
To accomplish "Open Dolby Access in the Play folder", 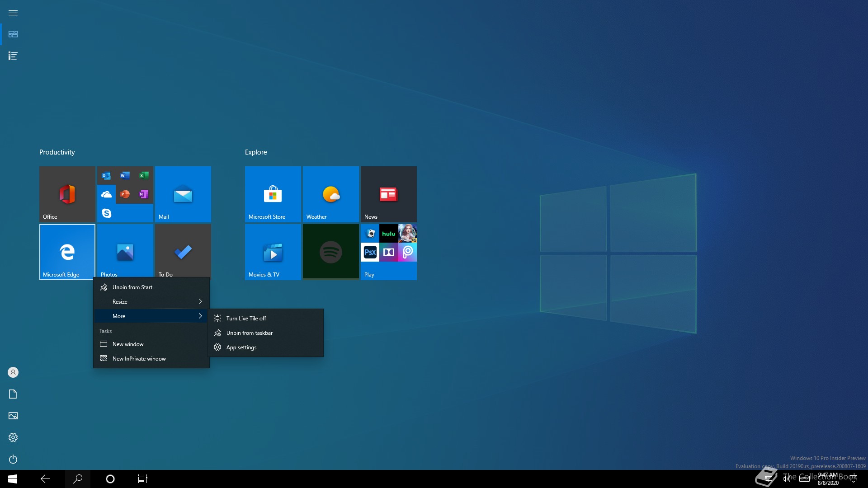I will click(x=389, y=252).
